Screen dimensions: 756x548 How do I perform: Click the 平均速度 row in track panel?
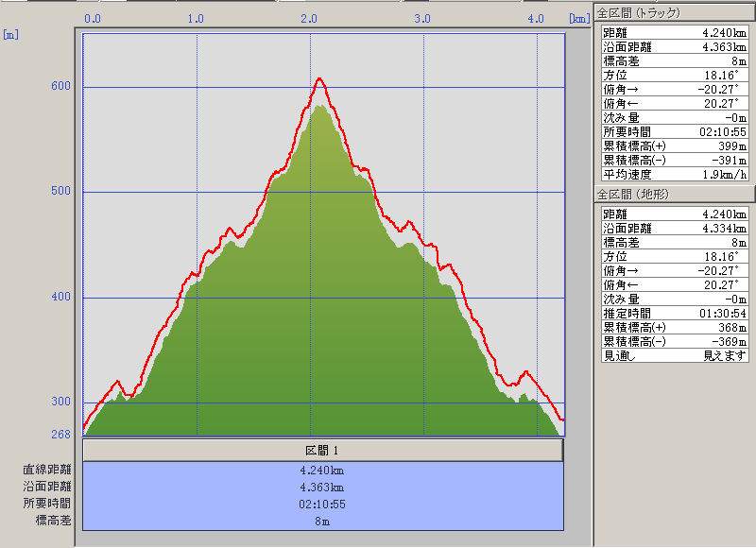point(675,174)
